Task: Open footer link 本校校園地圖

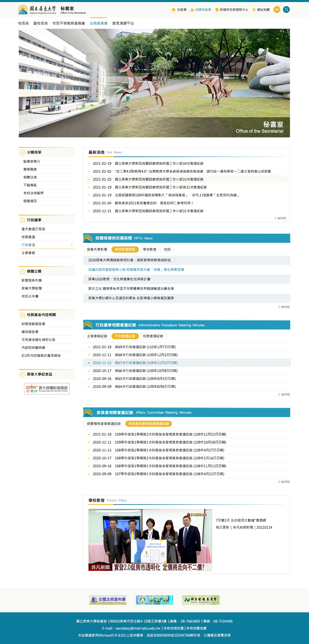Action: pyautogui.click(x=197, y=628)
